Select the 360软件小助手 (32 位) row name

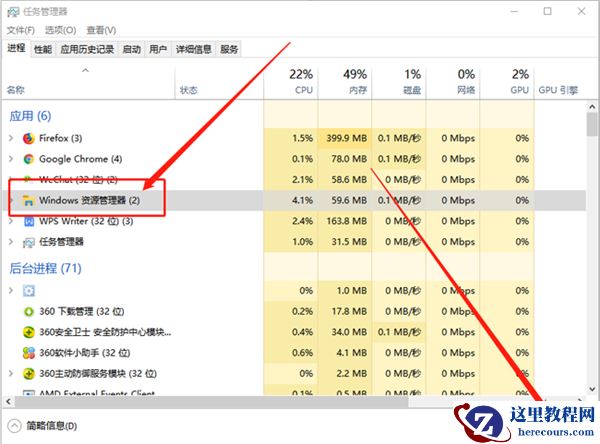coord(85,353)
